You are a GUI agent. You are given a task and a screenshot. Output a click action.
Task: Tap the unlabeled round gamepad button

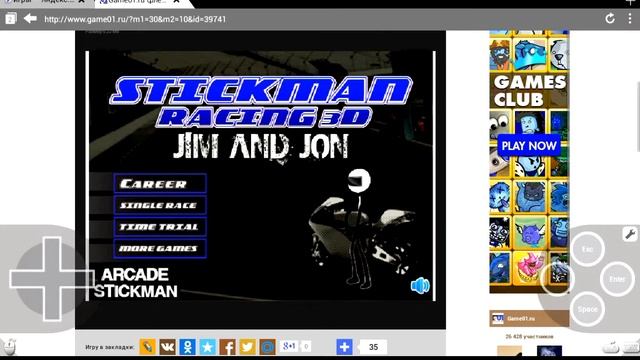click(558, 279)
